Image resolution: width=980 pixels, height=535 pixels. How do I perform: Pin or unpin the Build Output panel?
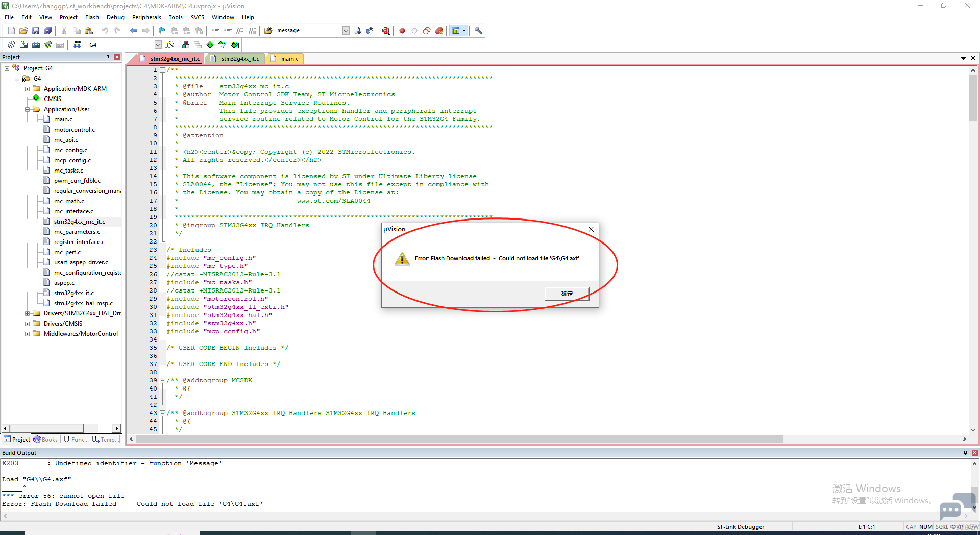965,453
